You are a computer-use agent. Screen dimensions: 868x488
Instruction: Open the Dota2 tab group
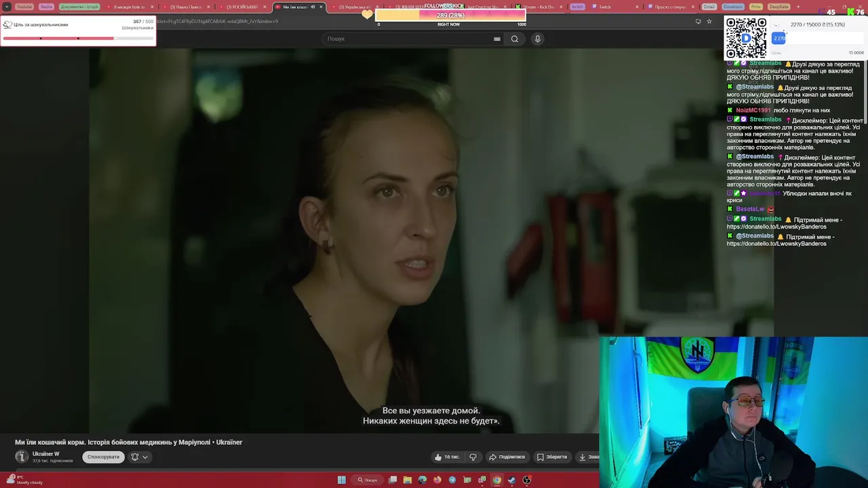pos(709,7)
